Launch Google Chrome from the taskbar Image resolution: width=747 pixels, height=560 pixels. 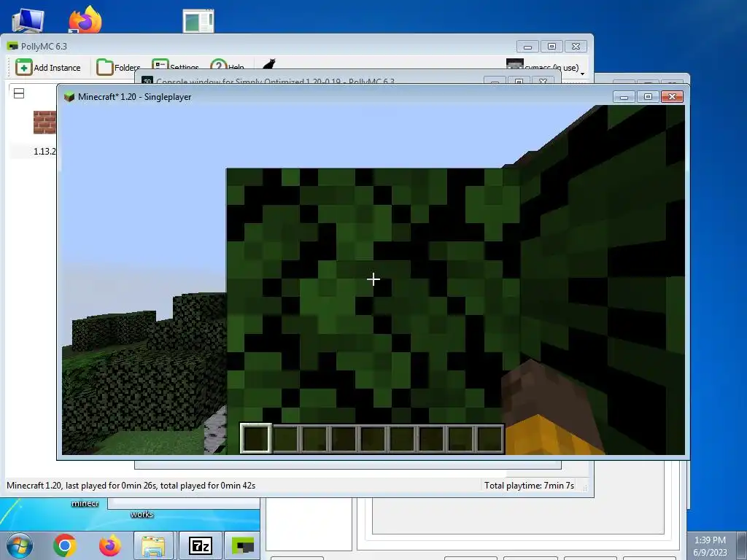click(65, 545)
